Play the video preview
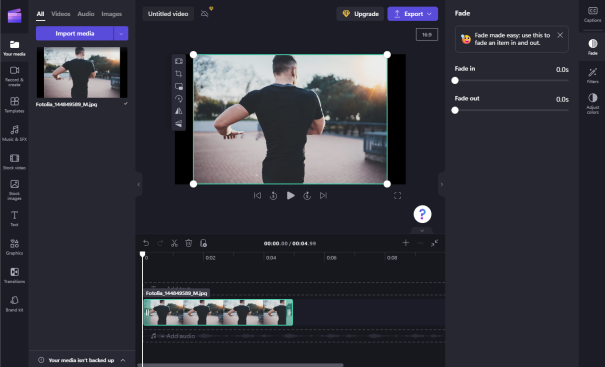The image size is (605, 367). [x=291, y=196]
